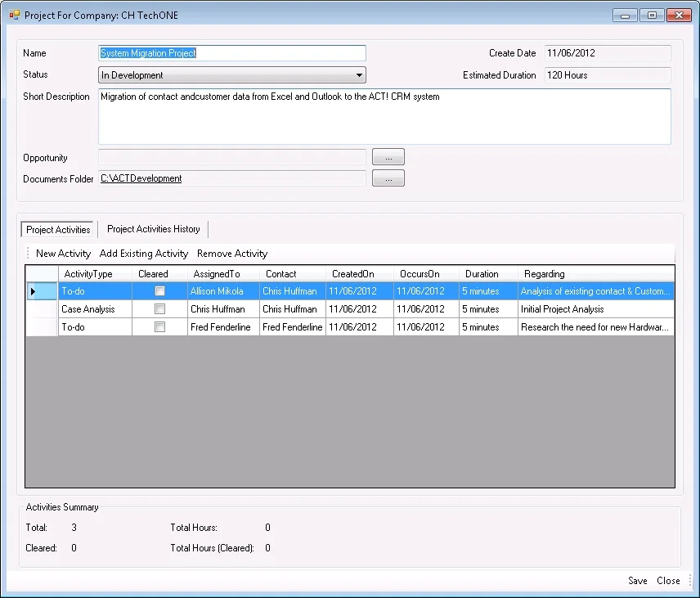The width and height of the screenshot is (700, 598).
Task: Click the Close button at the bottom
Action: [668, 581]
